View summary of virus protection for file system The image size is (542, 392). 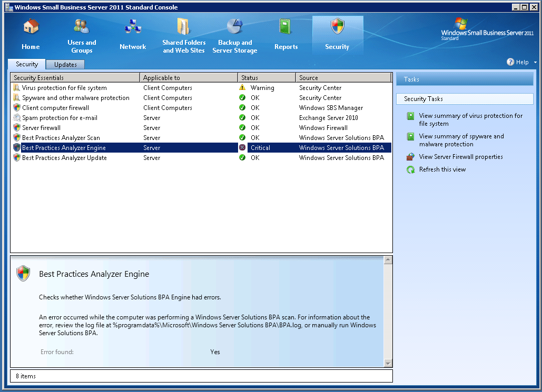tap(470, 119)
